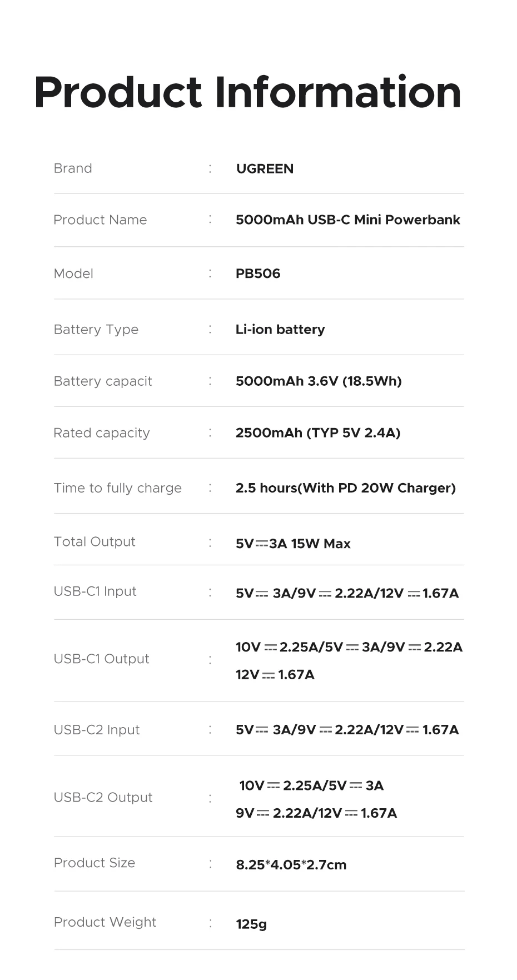Click the PB506 model value
The image size is (517, 980).
258,273
